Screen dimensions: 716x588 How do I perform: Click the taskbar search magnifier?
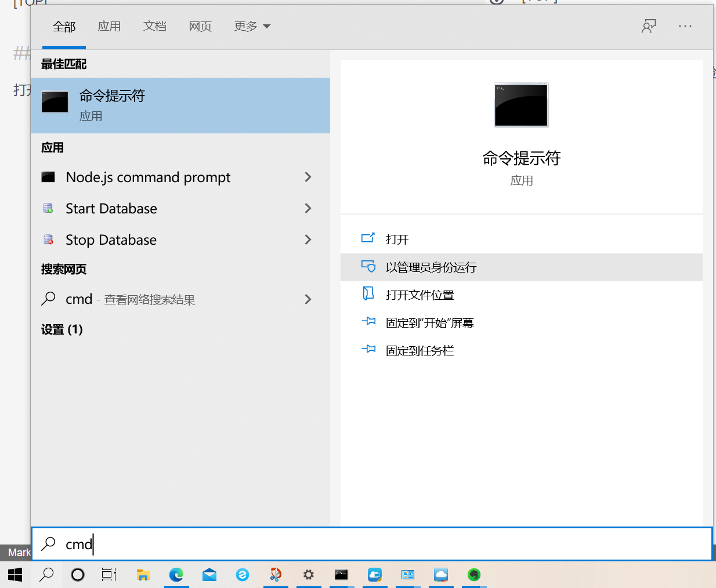(x=46, y=575)
